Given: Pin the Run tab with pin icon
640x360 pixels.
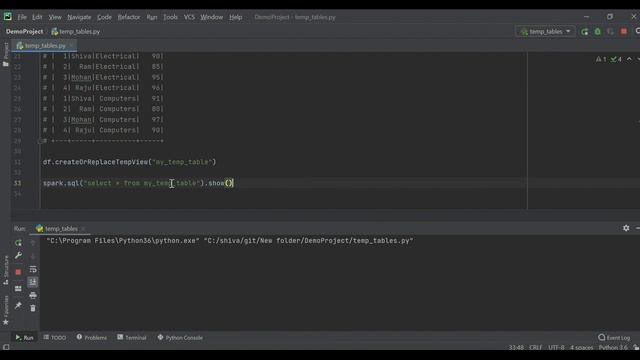Looking at the screenshot, I should pyautogui.click(x=18, y=305).
